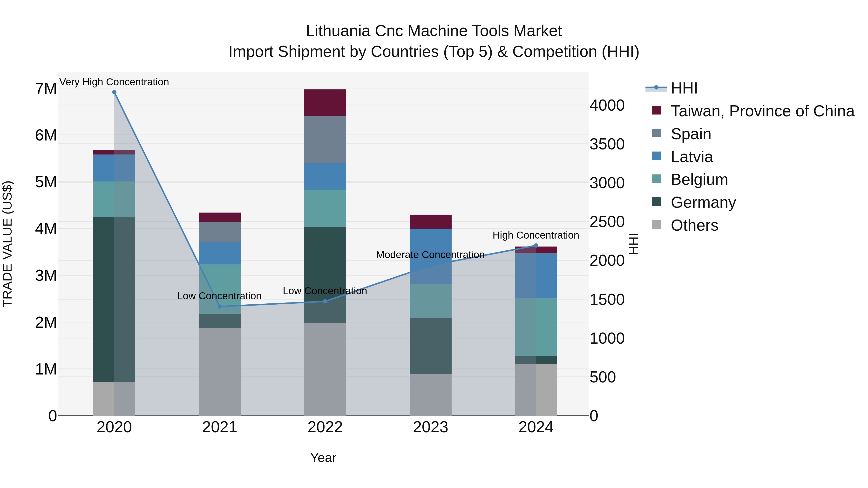The width and height of the screenshot is (868, 488).
Task: Toggle the Germany legend entry
Action: [694, 202]
